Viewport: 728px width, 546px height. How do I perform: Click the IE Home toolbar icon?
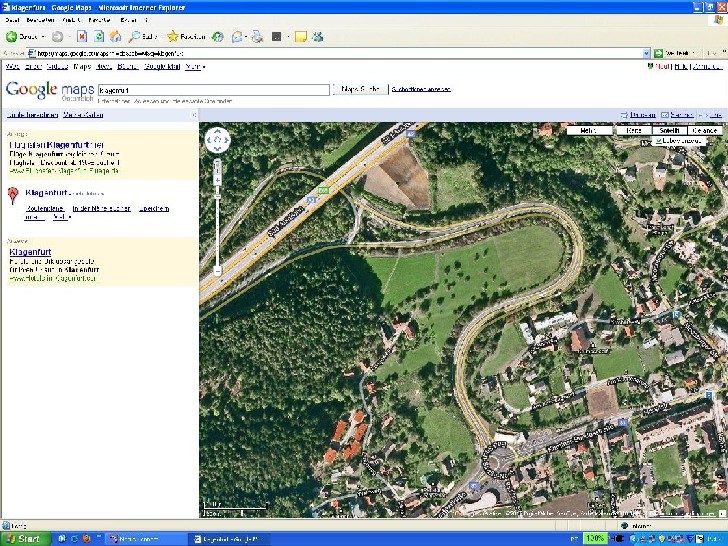117,37
